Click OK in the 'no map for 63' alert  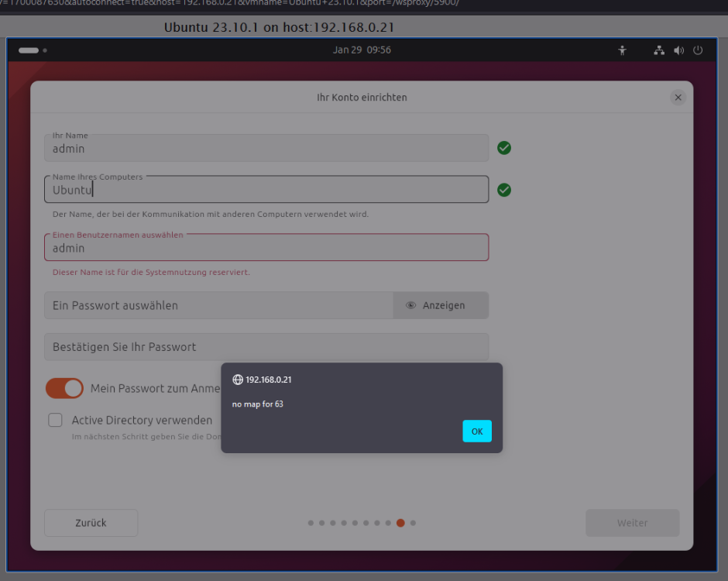(477, 431)
